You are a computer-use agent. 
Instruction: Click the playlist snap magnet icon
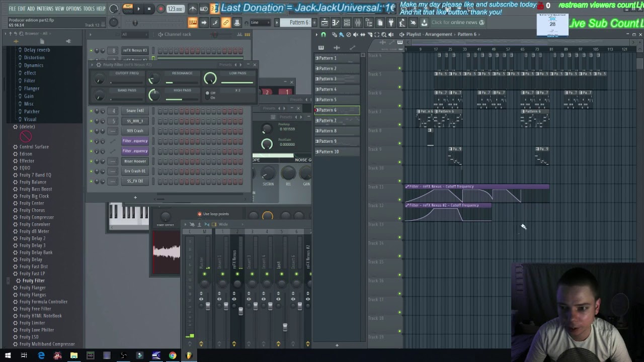click(x=323, y=34)
